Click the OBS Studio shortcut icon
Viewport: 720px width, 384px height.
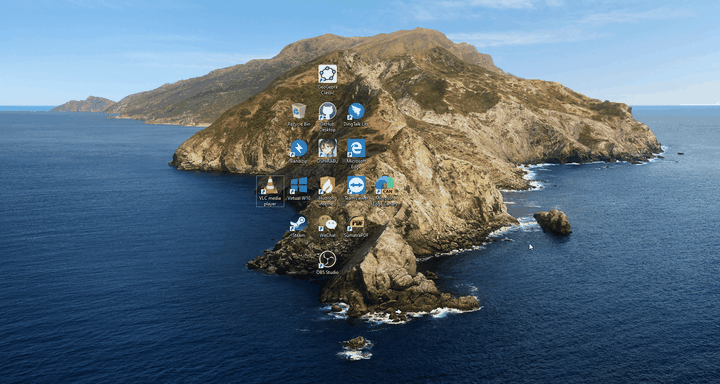(x=327, y=260)
